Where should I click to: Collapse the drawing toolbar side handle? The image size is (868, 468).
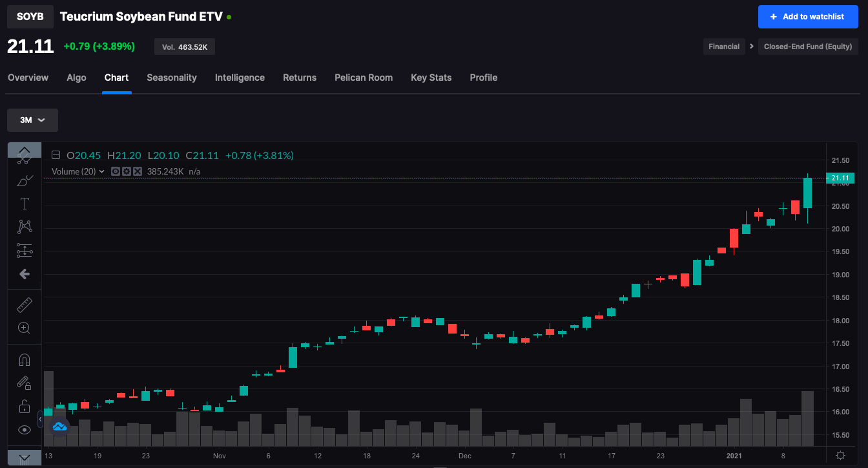(x=40, y=419)
